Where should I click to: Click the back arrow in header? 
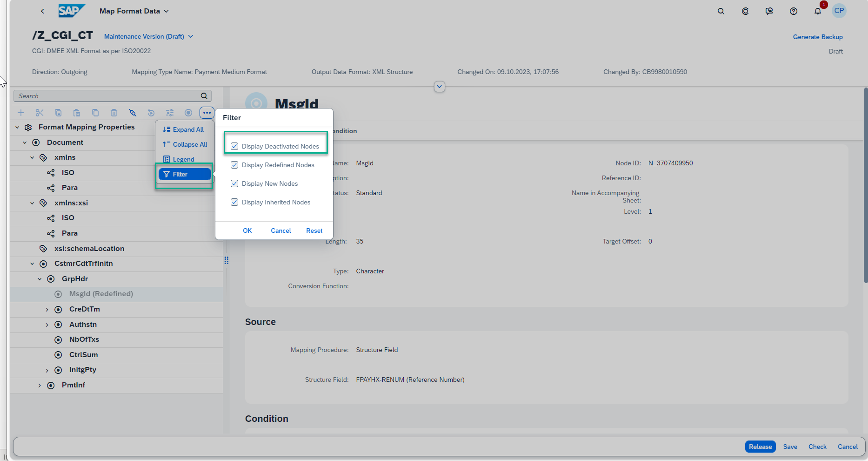[42, 11]
